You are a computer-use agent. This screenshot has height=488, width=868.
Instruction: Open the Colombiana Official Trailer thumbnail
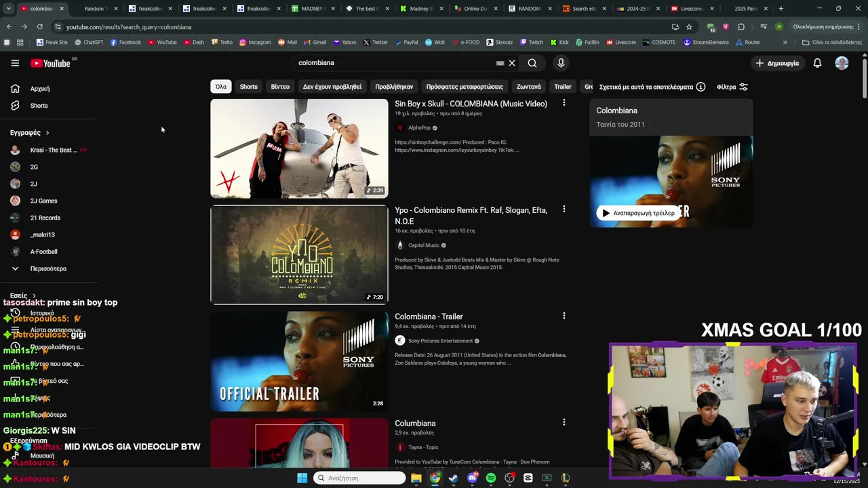[299, 361]
